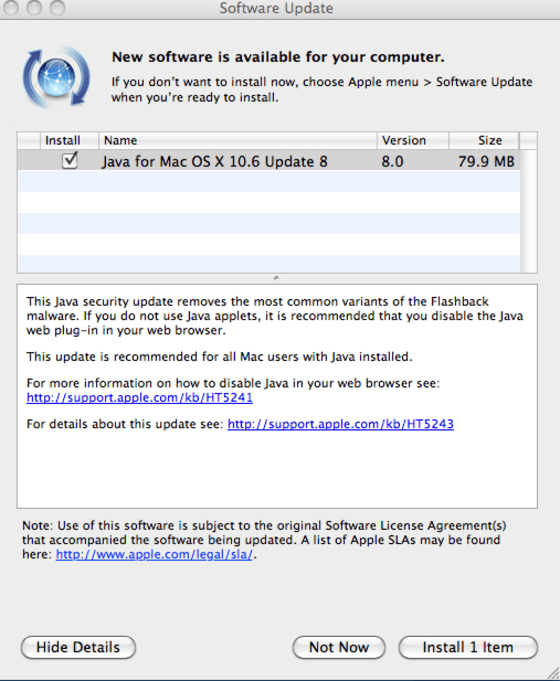Viewport: 560px width, 681px height.
Task: Minimize the Software Update window
Action: pyautogui.click(x=34, y=7)
